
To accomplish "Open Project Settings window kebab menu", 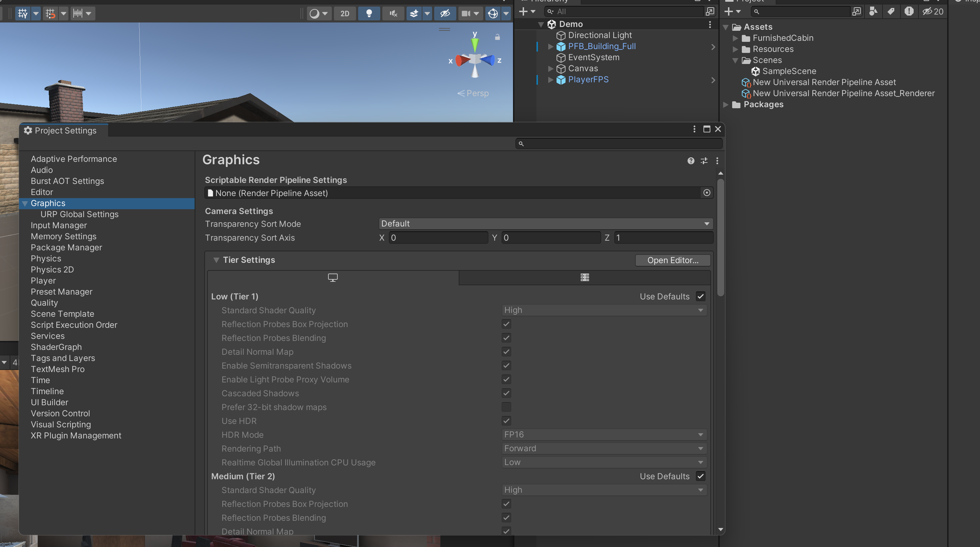I will pos(694,129).
